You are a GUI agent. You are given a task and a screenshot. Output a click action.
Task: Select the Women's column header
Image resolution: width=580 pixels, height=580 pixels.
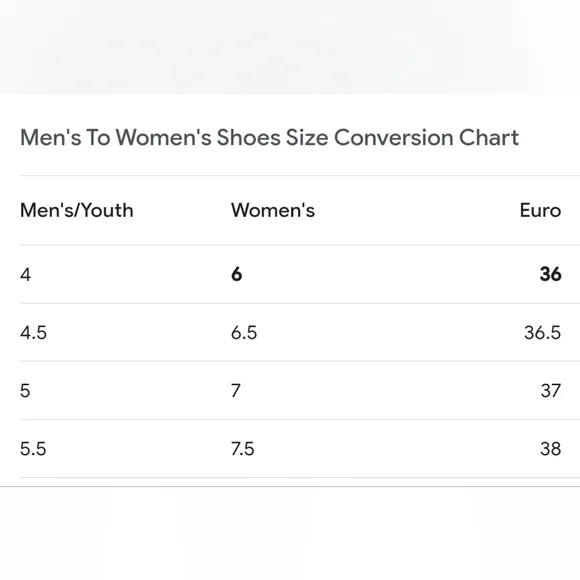click(x=273, y=210)
